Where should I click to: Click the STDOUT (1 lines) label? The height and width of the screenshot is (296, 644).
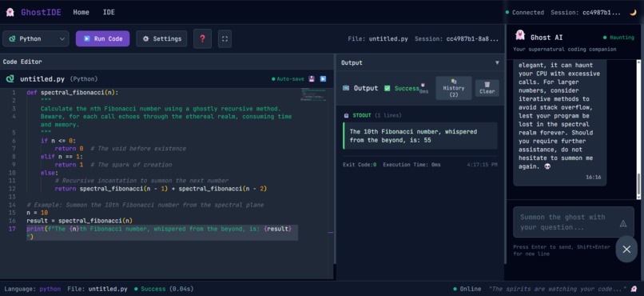pos(377,115)
